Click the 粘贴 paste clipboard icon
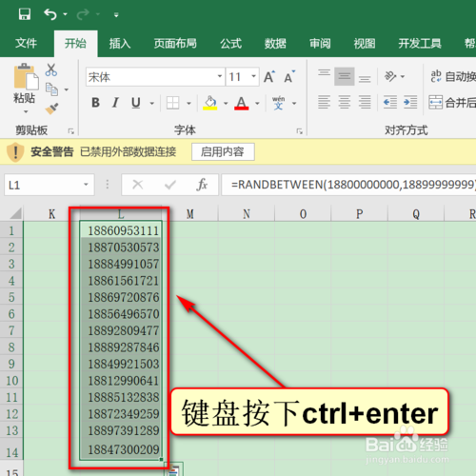 (26, 76)
